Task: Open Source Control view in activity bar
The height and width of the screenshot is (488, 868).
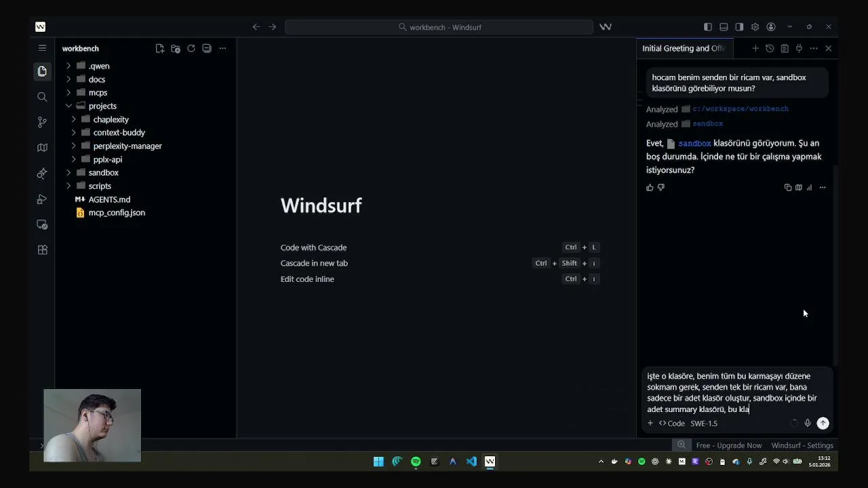Action: point(42,122)
